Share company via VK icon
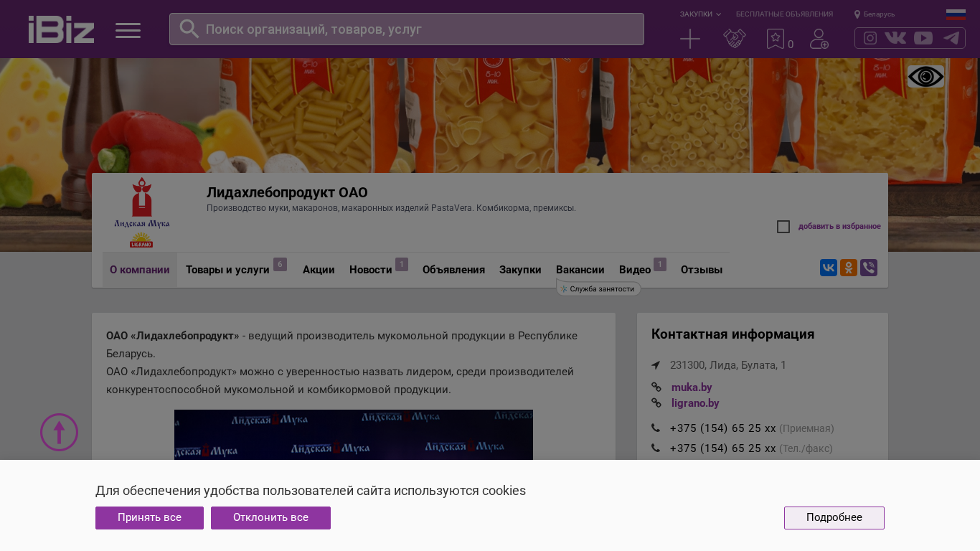 click(829, 268)
